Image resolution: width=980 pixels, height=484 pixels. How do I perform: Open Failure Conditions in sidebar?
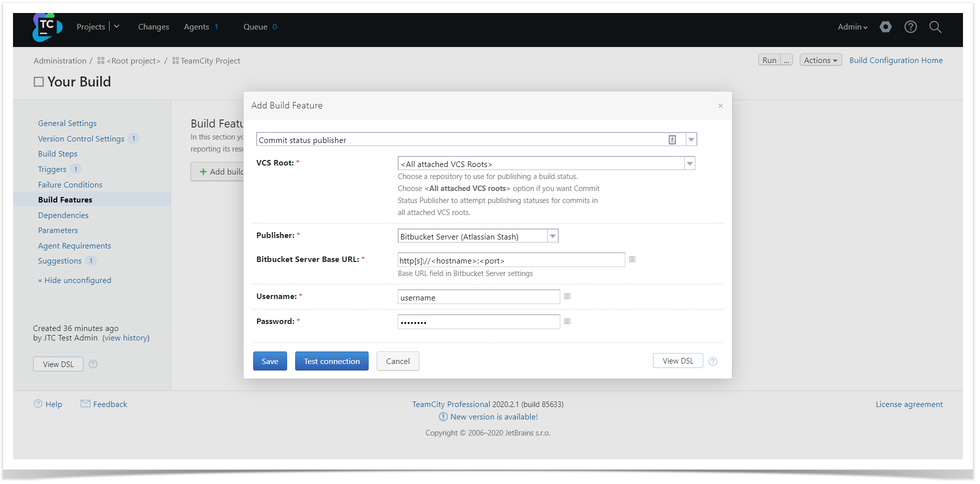pos(70,184)
